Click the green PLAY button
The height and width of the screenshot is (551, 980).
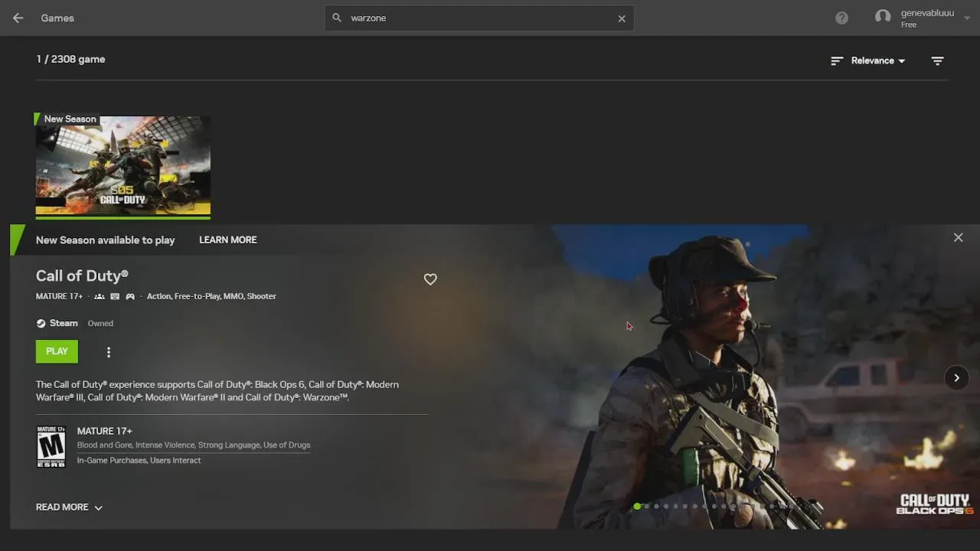(57, 351)
